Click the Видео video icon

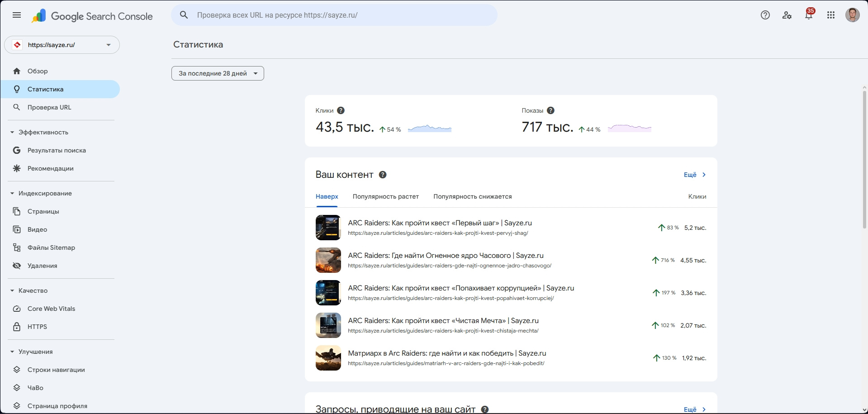click(x=17, y=229)
